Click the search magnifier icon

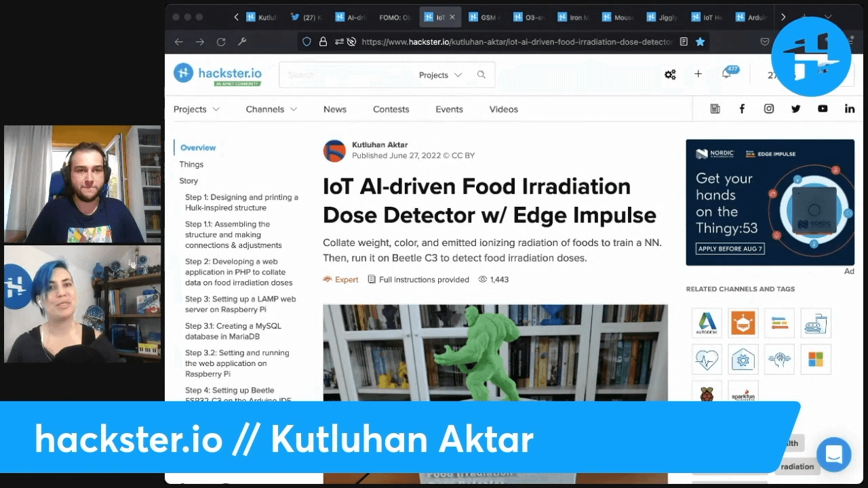click(481, 75)
